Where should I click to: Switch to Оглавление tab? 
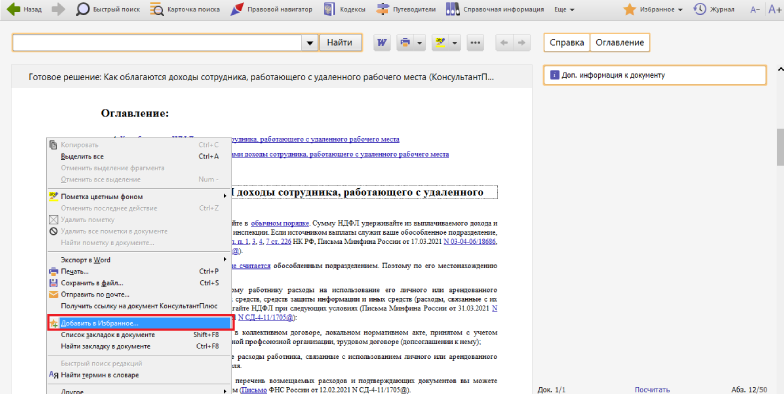tap(620, 42)
